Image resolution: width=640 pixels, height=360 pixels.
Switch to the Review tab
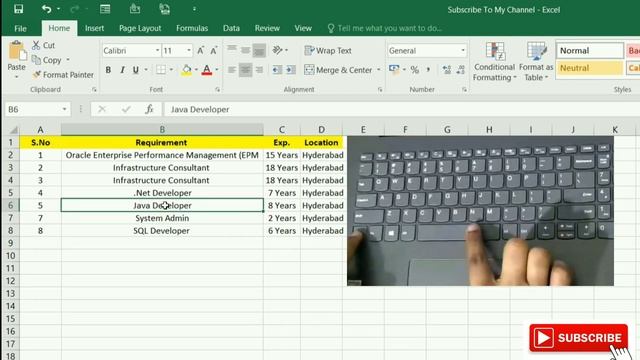[267, 28]
